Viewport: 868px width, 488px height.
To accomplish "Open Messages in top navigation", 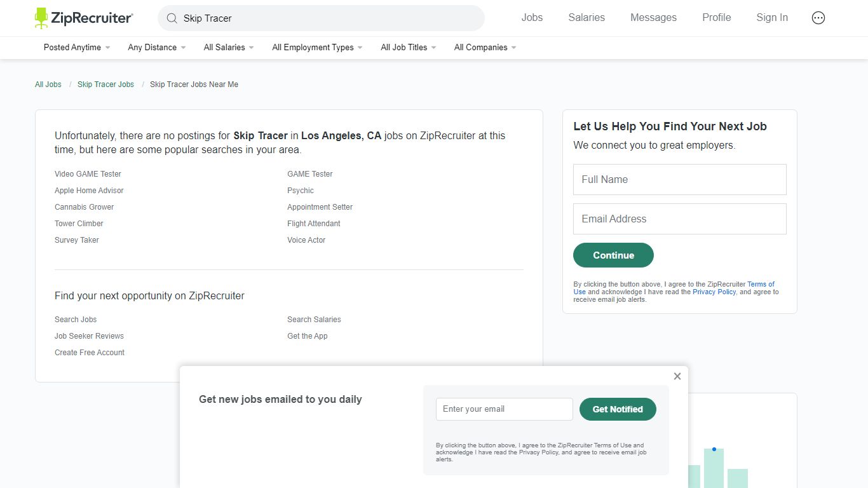I will click(653, 18).
